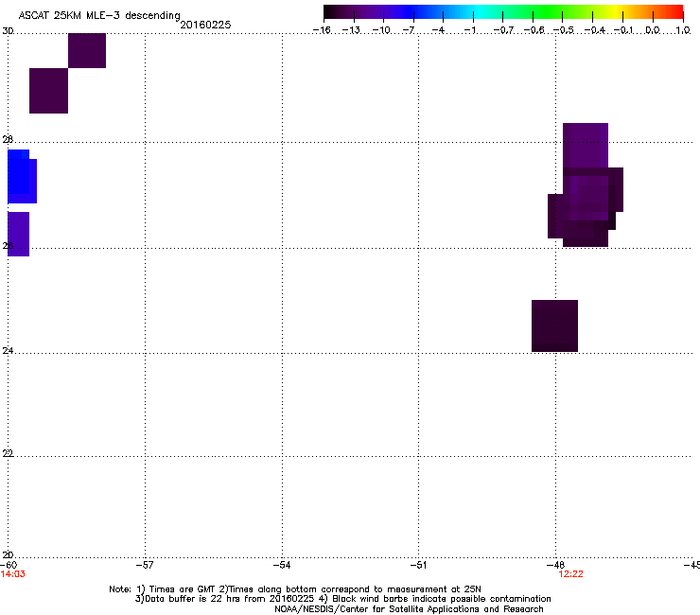Viewport: 700px width, 615px height.
Task: Click the longitude label -48
Action: [556, 565]
